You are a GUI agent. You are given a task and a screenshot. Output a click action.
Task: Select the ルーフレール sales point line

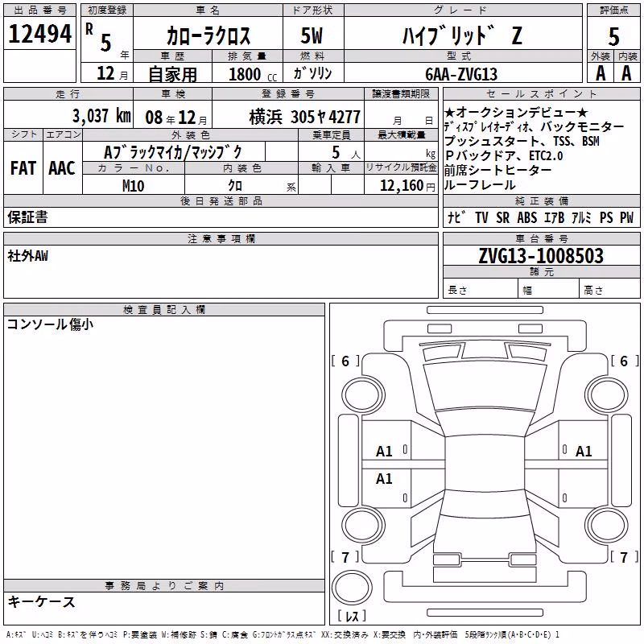pos(479,185)
